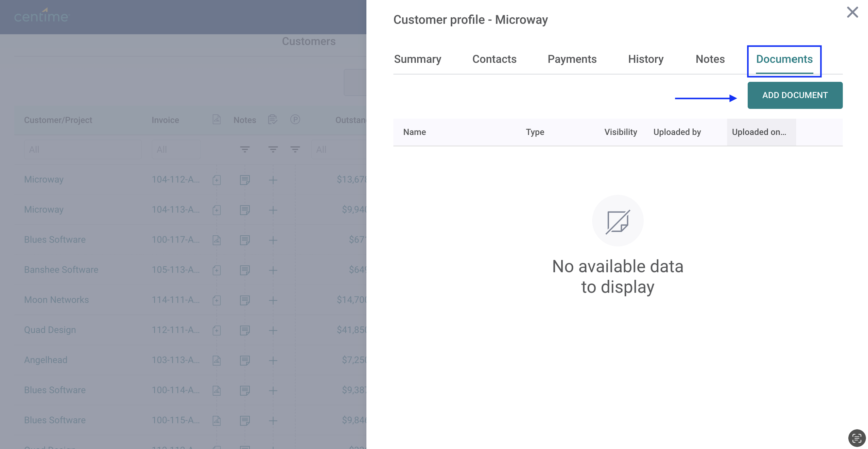Open notes icon for Moon Networks row
Screen dimensions: 868x449
point(244,300)
